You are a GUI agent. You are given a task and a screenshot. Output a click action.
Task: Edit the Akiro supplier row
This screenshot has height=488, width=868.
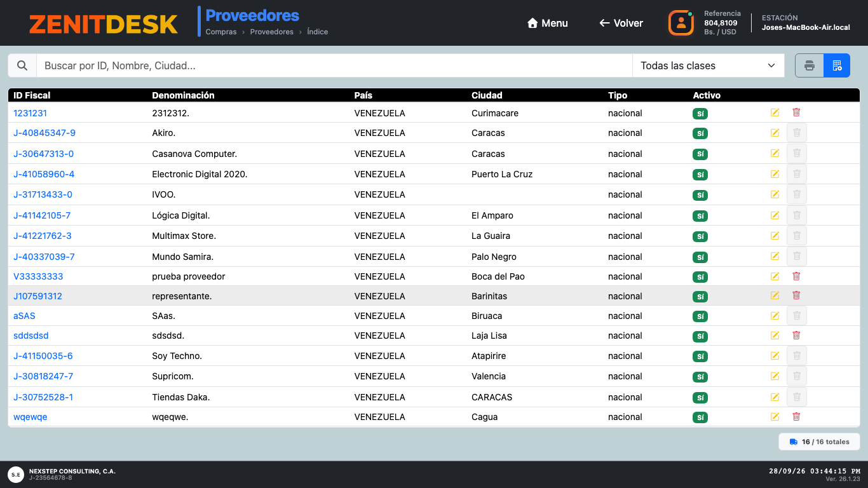coord(775,133)
